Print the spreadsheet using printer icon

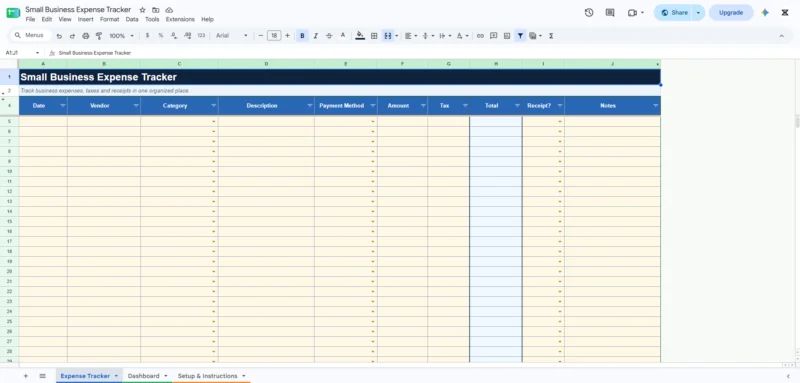coord(86,36)
